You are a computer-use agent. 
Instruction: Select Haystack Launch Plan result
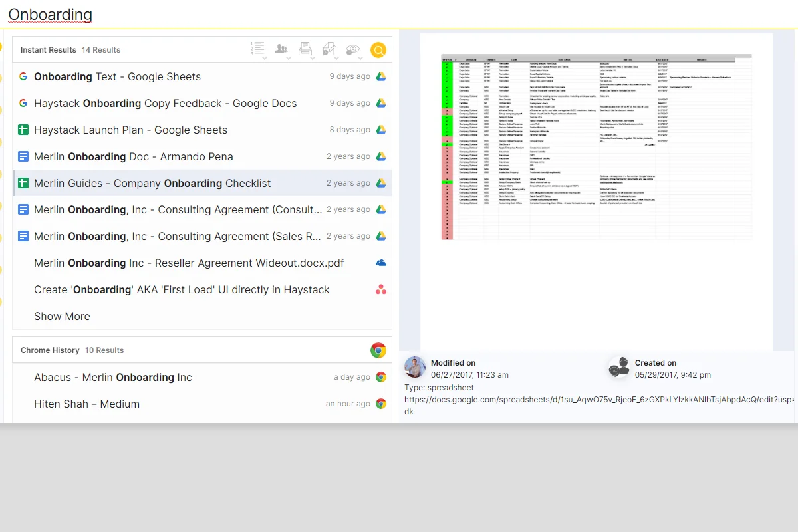[x=130, y=130]
